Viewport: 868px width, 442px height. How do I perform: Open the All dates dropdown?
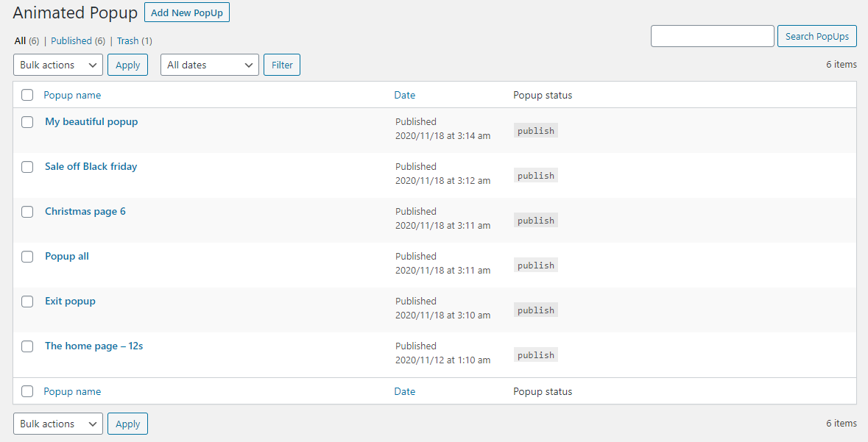210,65
